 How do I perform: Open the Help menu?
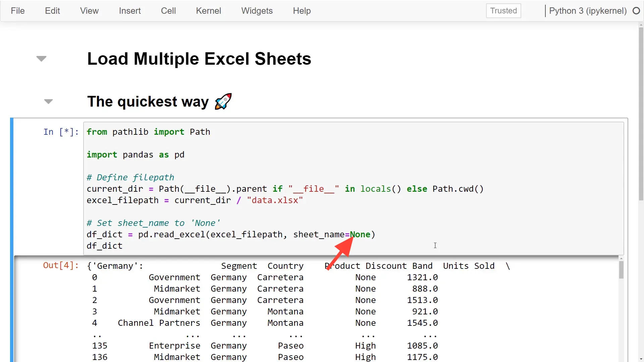click(x=302, y=11)
